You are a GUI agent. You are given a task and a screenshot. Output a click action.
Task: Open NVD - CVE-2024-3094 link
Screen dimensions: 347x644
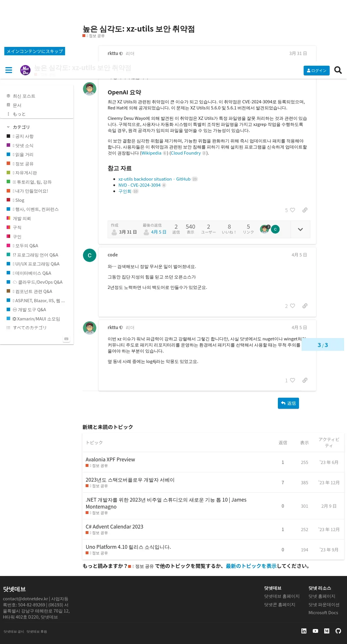coord(139,185)
